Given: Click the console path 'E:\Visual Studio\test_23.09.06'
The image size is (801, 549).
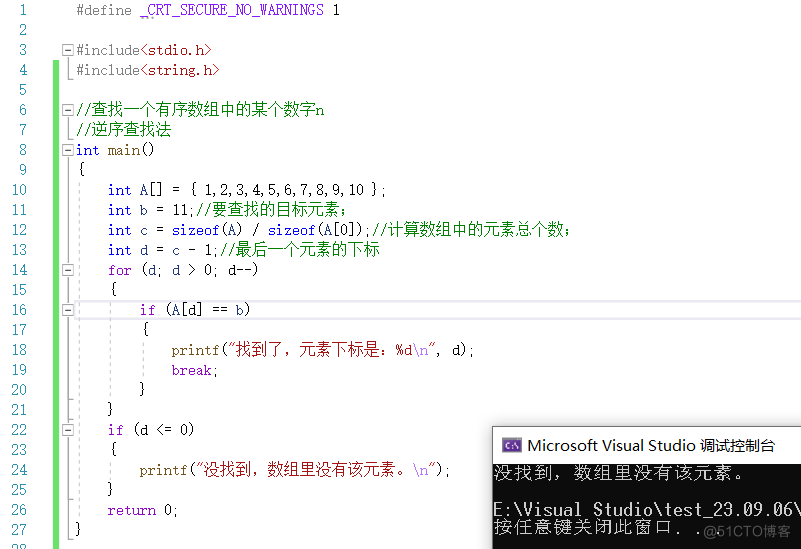Looking at the screenshot, I should 643,509.
